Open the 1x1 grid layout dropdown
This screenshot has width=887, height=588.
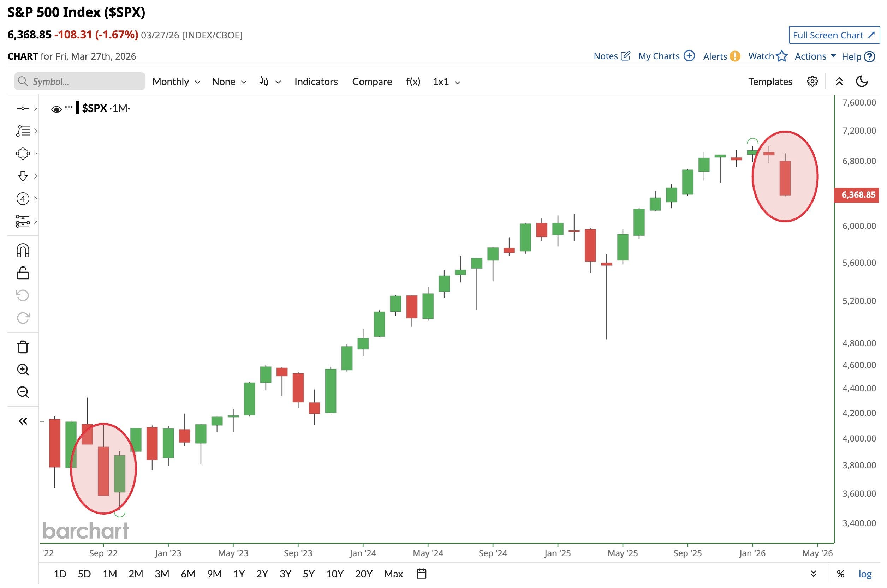tap(446, 82)
